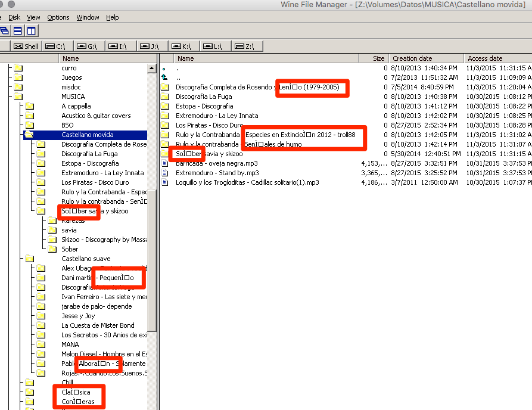Click the folder icon for curro

pos(18,68)
